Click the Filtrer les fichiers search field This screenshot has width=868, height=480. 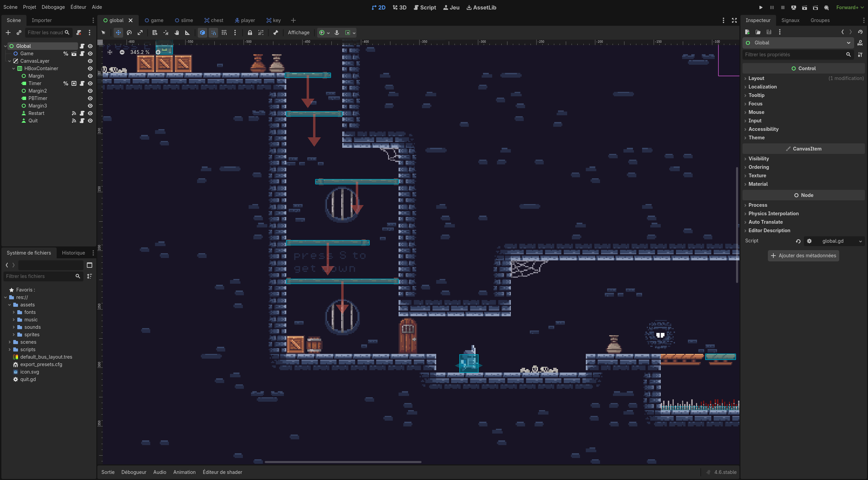coord(39,276)
